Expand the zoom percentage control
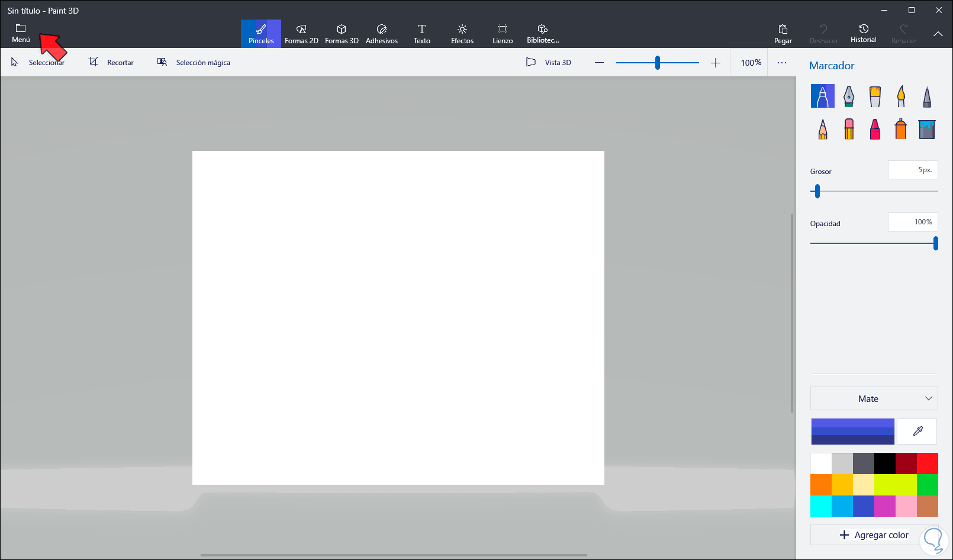Viewport: 953px width, 560px height. (x=749, y=62)
